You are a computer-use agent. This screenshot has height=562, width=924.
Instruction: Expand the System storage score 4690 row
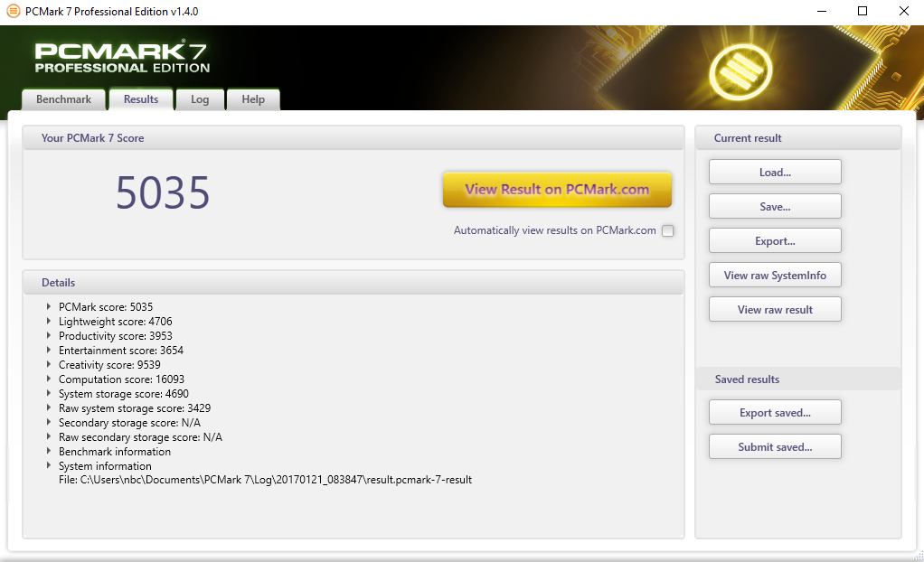coord(48,393)
